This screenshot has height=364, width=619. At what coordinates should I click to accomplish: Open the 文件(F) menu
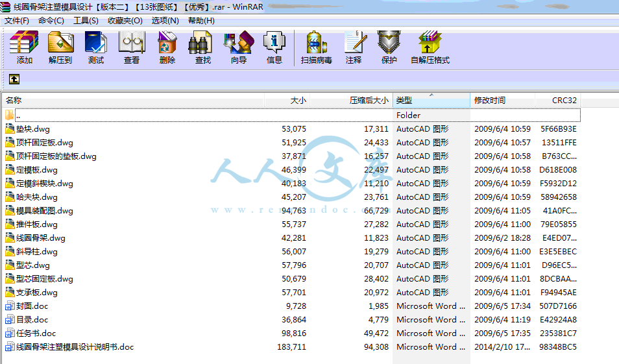[x=17, y=21]
